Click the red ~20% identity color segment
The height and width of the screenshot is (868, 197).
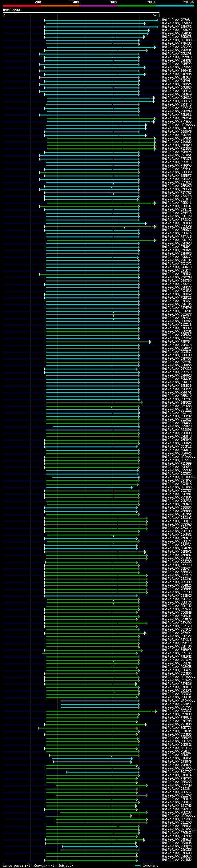coord(22,6)
